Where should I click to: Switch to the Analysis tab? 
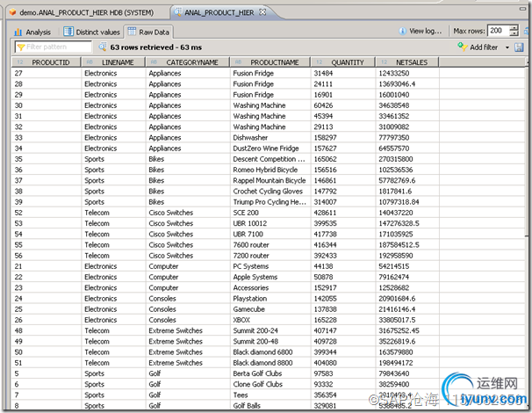[32, 32]
